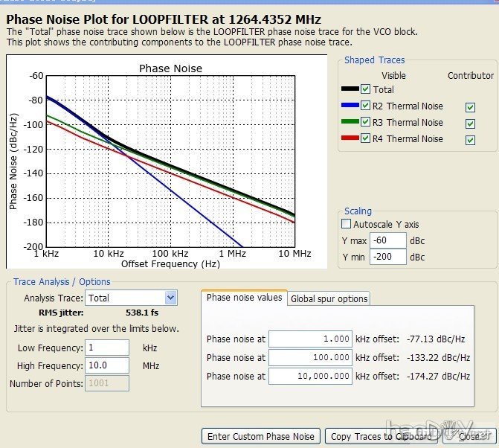Edit the Low Frequency field
Viewport: 499px width, 448px height.
coord(107,348)
